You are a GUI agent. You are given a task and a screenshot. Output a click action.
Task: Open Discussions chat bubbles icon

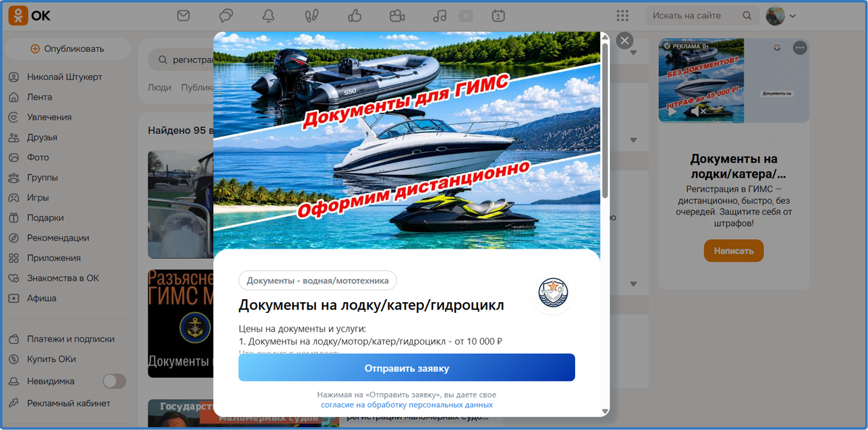[x=226, y=15]
